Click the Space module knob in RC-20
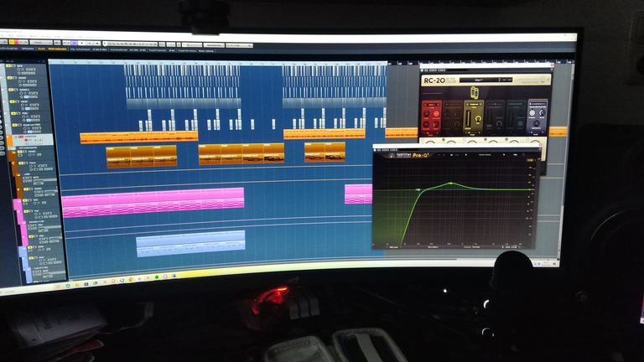Image resolution: width=644 pixels, height=362 pixels. pos(521,124)
